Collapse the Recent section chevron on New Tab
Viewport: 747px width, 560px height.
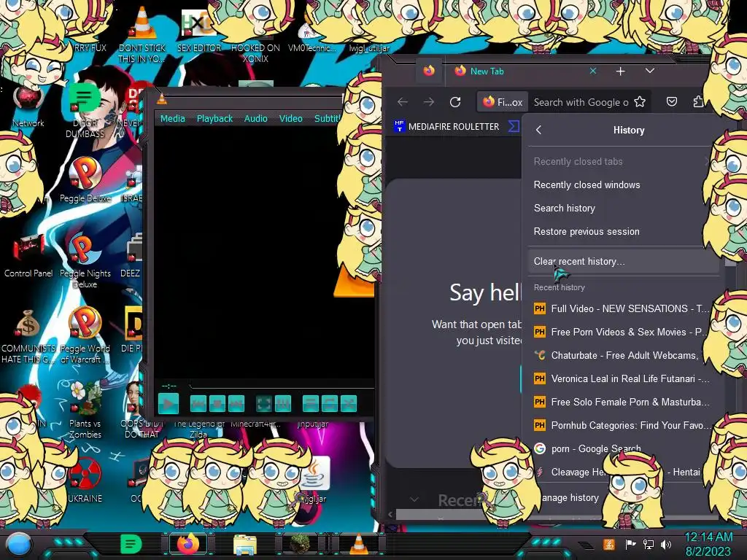[x=414, y=499]
